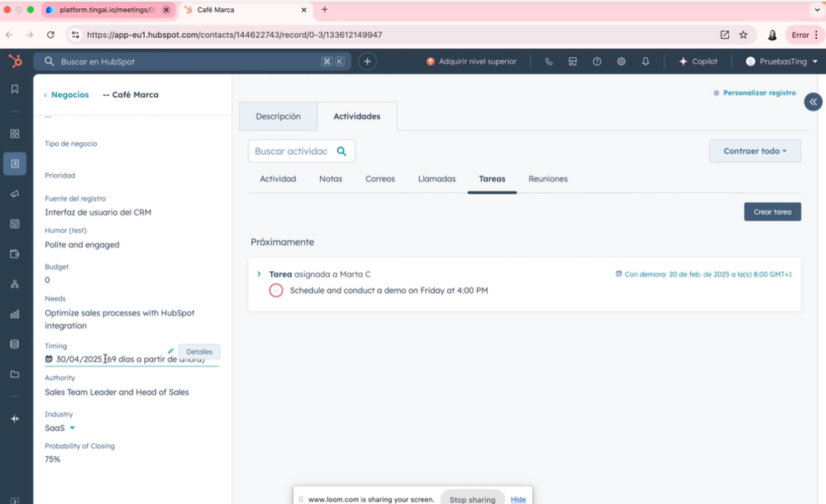The height and width of the screenshot is (504, 826).
Task: Click the Buscar en HubSpot search field
Action: coord(192,61)
